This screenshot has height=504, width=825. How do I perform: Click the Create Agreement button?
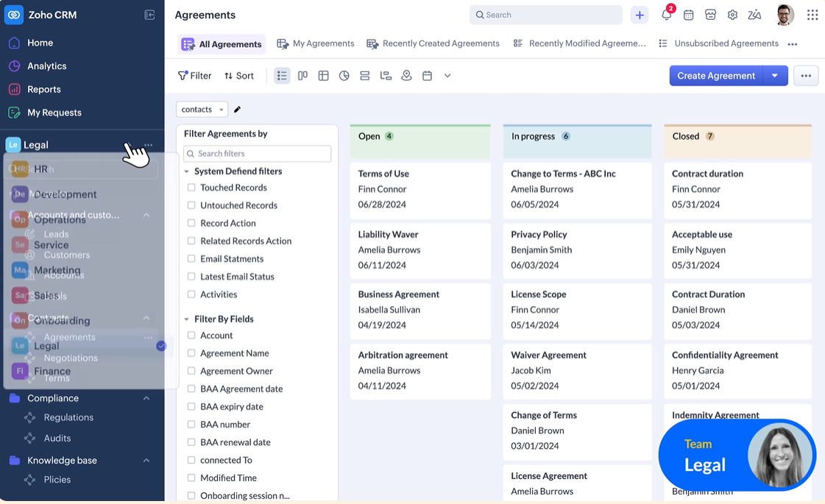click(x=716, y=76)
